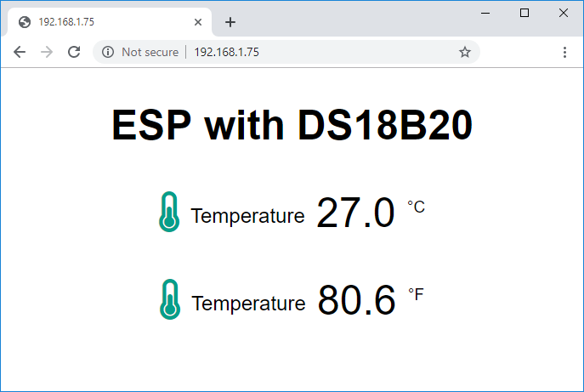Open a new tab with the plus button
Viewport: 584px width, 392px height.
click(230, 22)
